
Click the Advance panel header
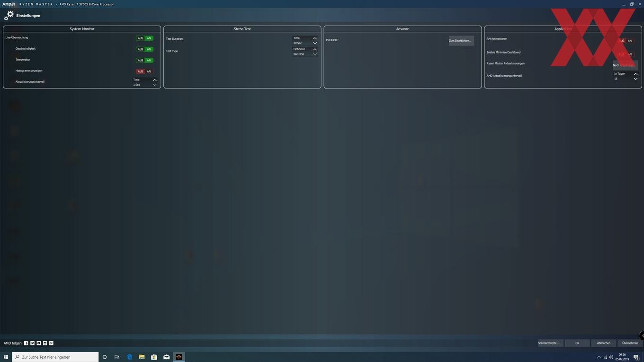pos(402,29)
